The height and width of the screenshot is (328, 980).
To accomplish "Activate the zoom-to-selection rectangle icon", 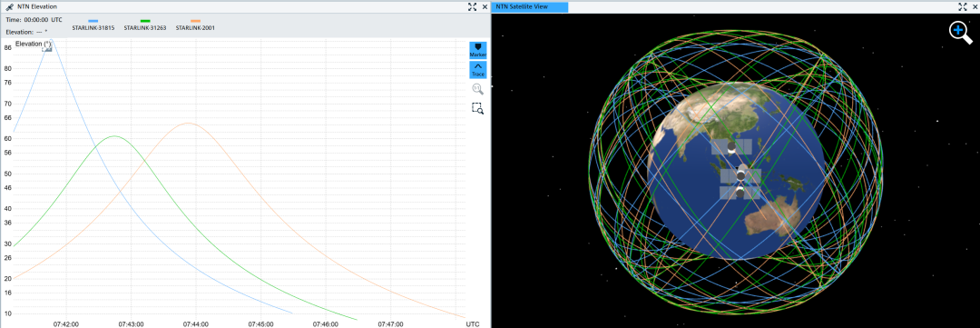I will [477, 107].
